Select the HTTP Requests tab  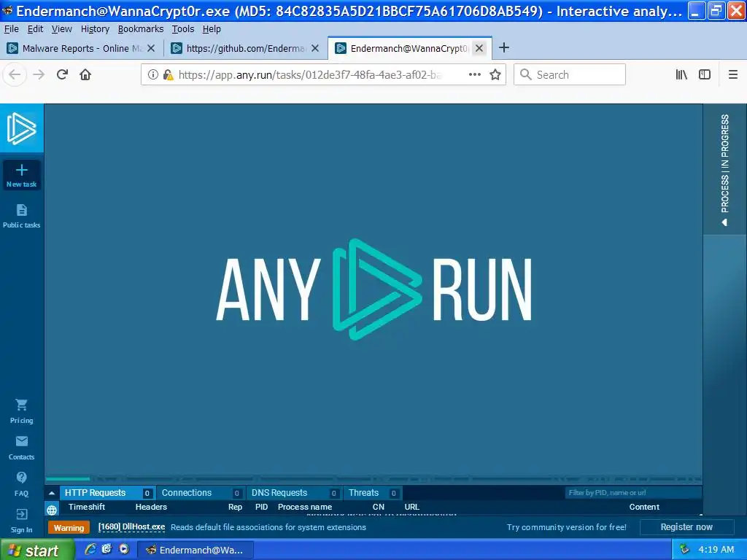(x=107, y=493)
